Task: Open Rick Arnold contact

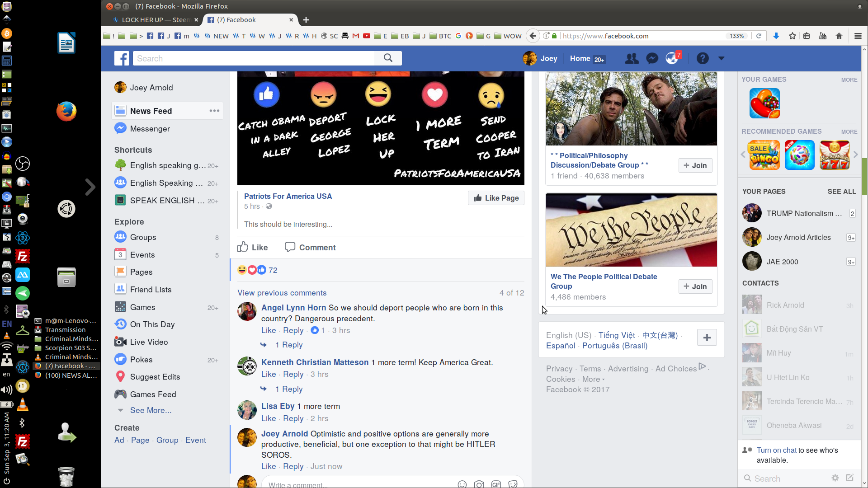Action: click(x=799, y=305)
